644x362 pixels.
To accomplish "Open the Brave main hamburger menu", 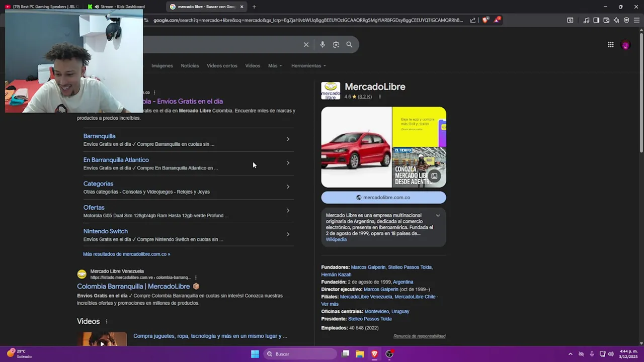I will tap(636, 20).
